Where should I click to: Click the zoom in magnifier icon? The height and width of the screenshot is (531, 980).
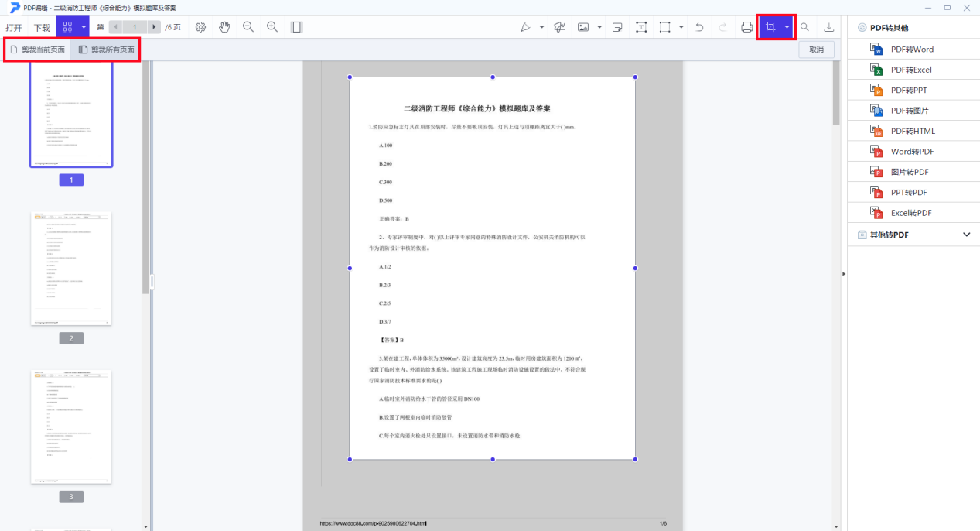click(272, 27)
